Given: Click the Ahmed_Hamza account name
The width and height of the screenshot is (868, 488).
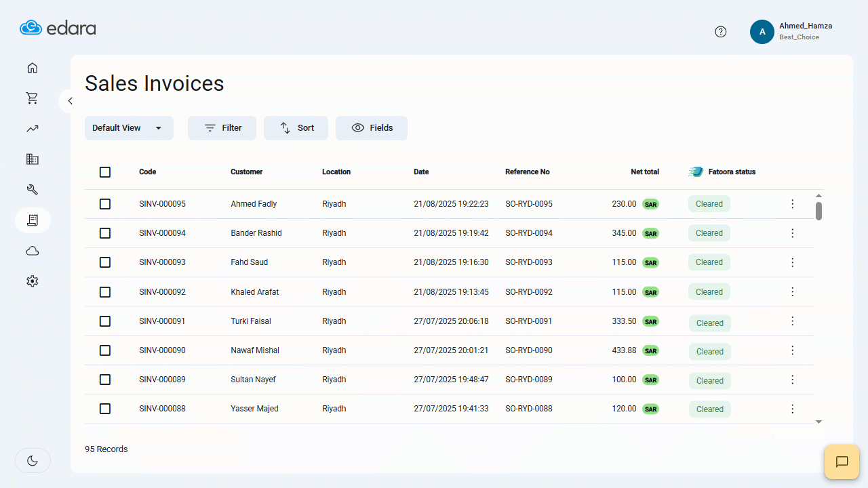Looking at the screenshot, I should point(806,26).
